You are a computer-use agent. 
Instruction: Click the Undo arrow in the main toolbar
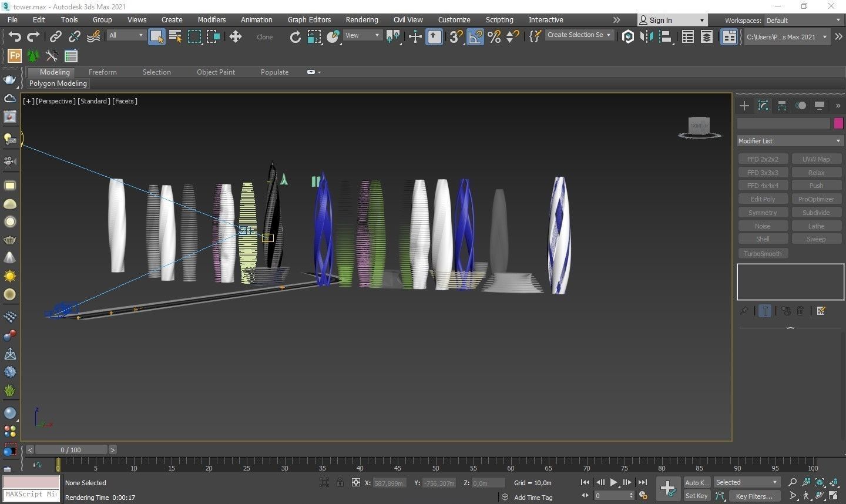[15, 37]
